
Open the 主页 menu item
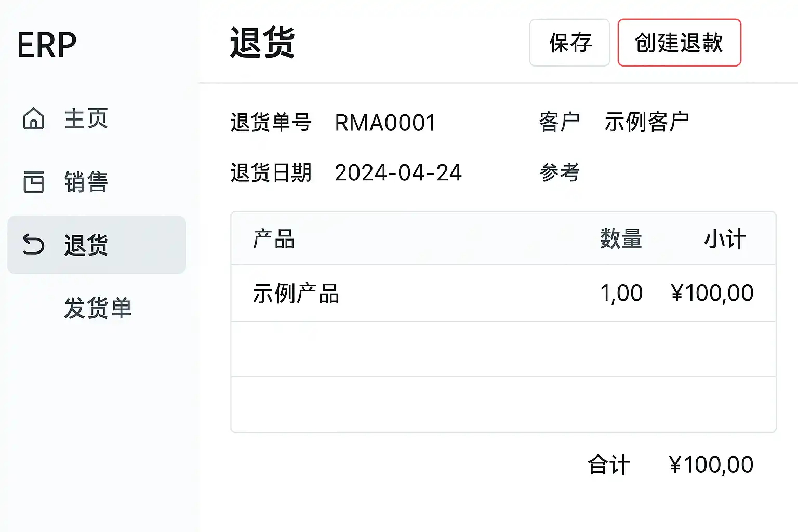(86, 118)
